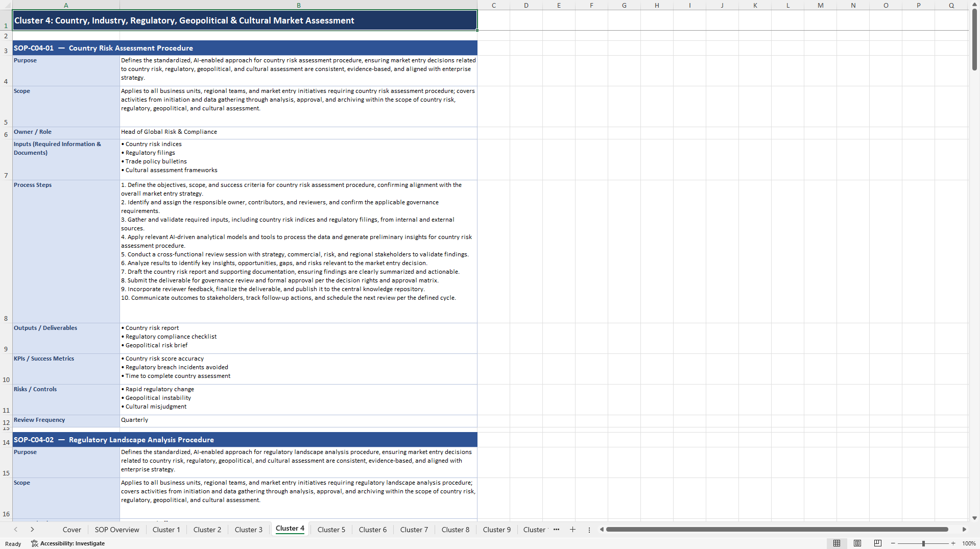Viewport: 980px width, 549px height.
Task: Select SOP-C04-02 Regulatory Landscape Analysis header
Action: tap(245, 440)
